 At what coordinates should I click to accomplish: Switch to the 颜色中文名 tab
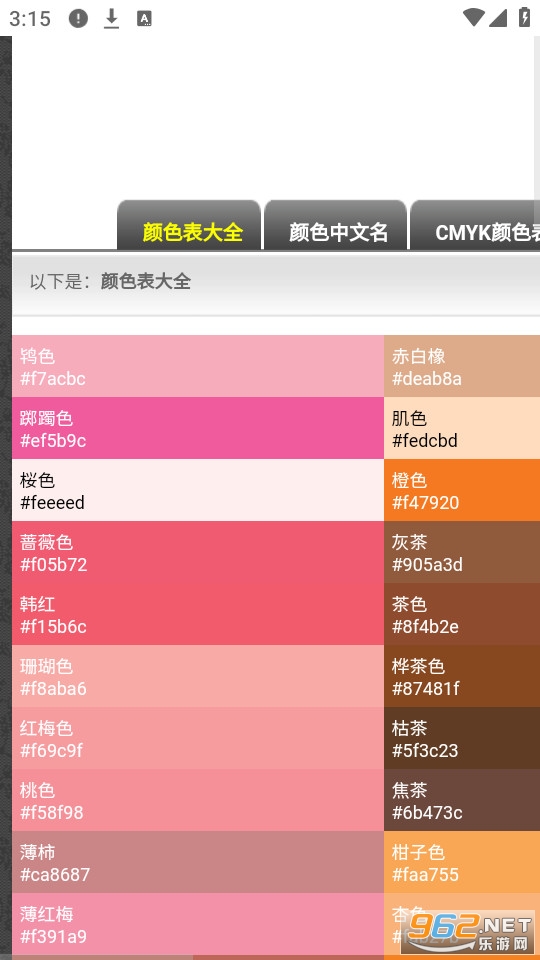click(336, 225)
